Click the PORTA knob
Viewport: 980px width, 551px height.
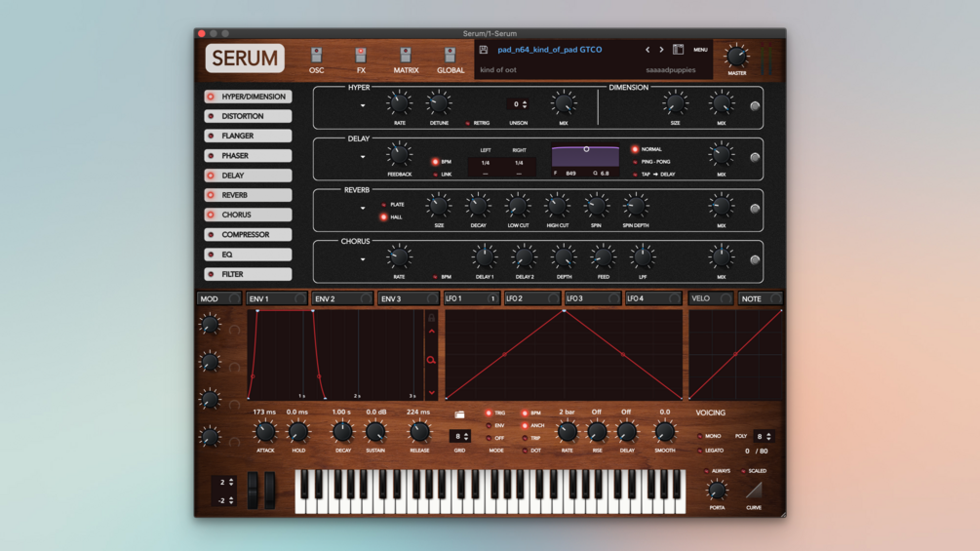coord(717,491)
